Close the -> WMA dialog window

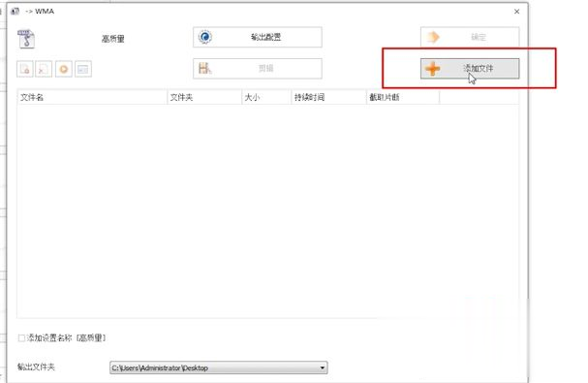[x=516, y=12]
